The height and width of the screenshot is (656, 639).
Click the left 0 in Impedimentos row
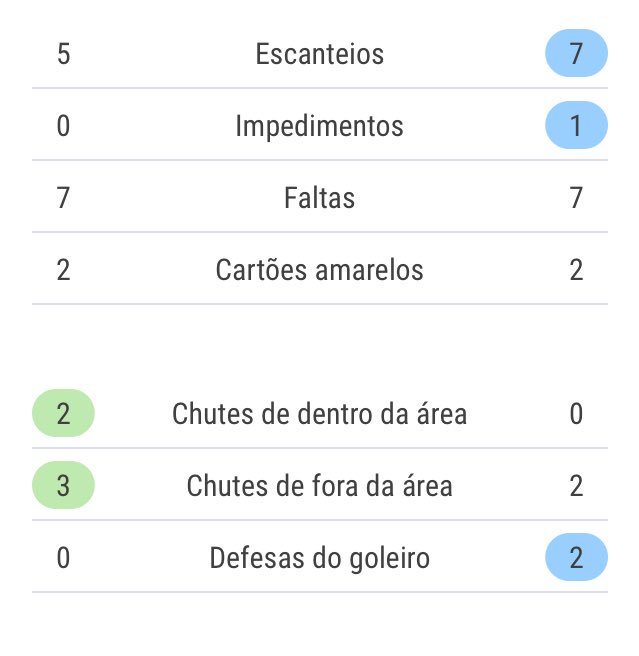pos(63,126)
